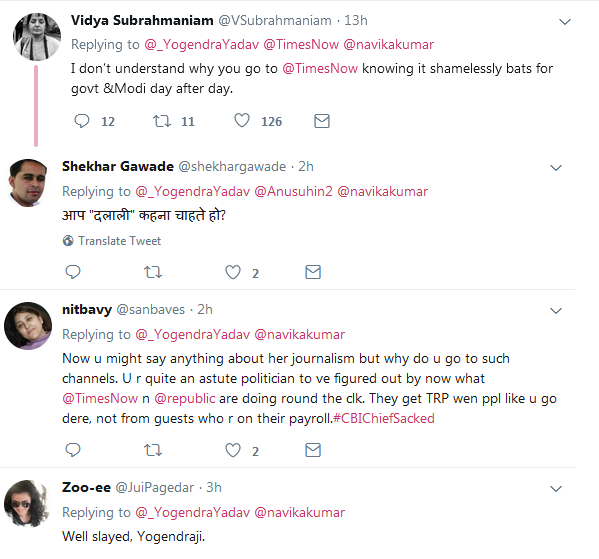This screenshot has width=599, height=559.
Task: Open dropdown arrow on nitbavy's tweet
Action: [555, 311]
